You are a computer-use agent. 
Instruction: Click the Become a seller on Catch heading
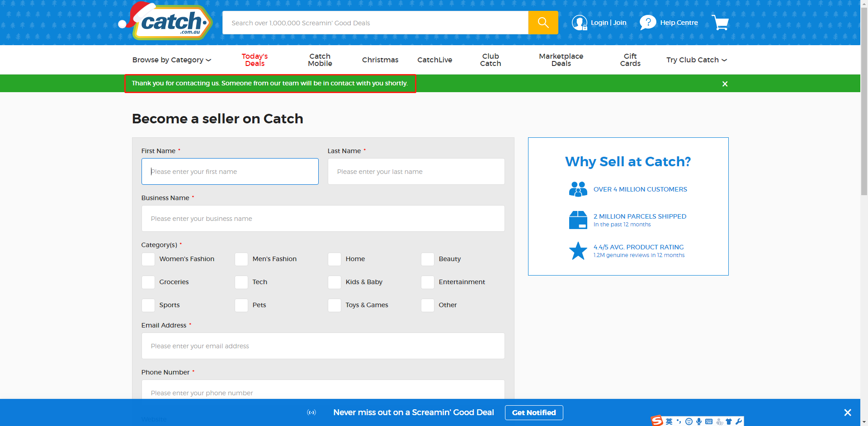[217, 118]
